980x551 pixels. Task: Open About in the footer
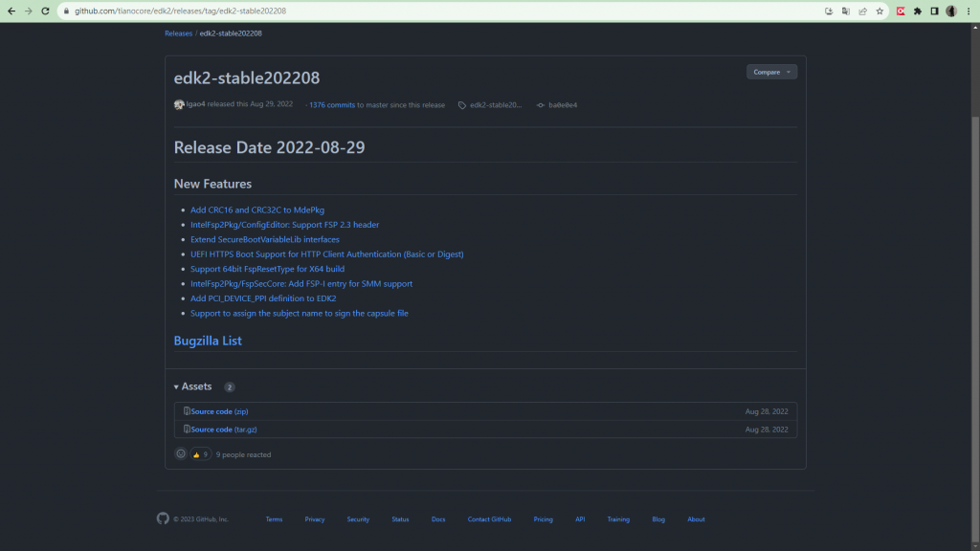696,519
